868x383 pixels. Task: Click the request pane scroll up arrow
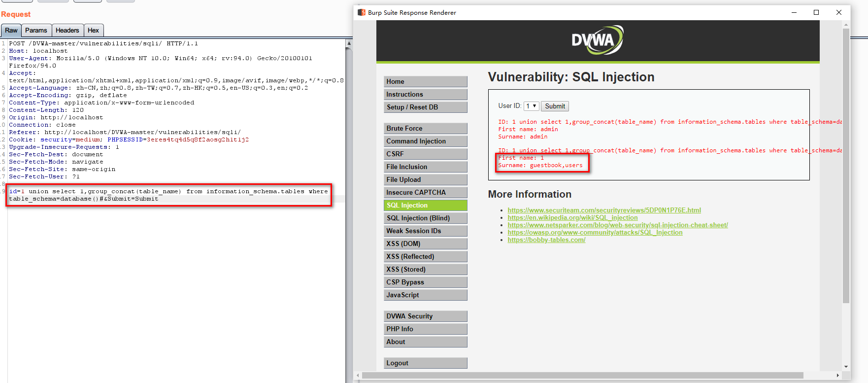[349, 43]
